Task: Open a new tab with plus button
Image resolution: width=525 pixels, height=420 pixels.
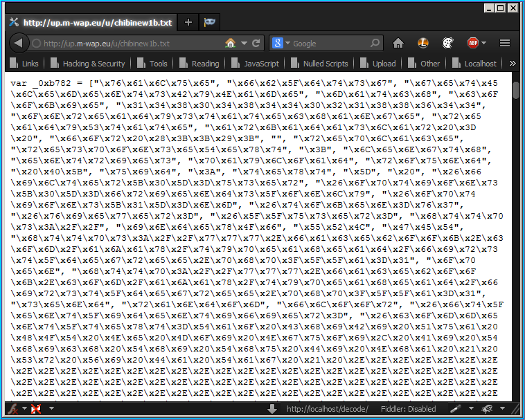Action: tap(188, 22)
